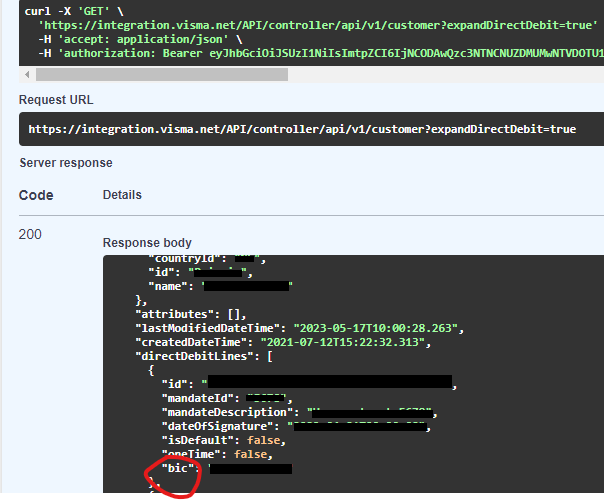Click the curl -X 'GET' line

point(74,11)
